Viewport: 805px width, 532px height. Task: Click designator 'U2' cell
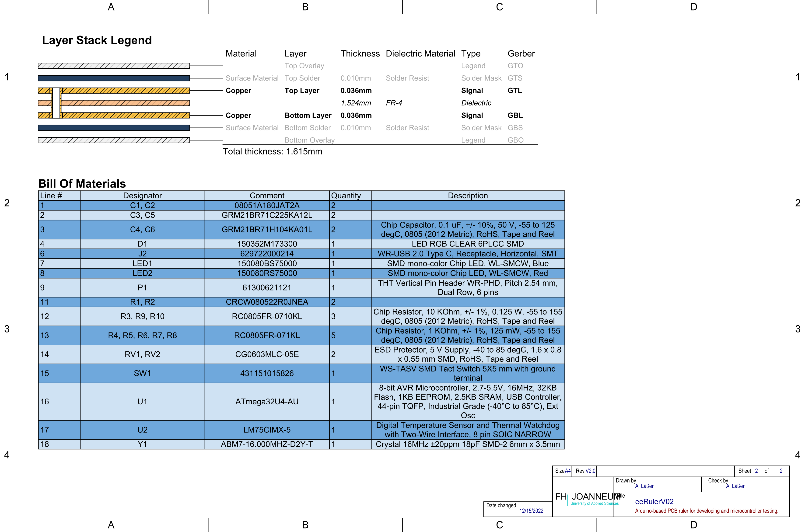pyautogui.click(x=143, y=430)
